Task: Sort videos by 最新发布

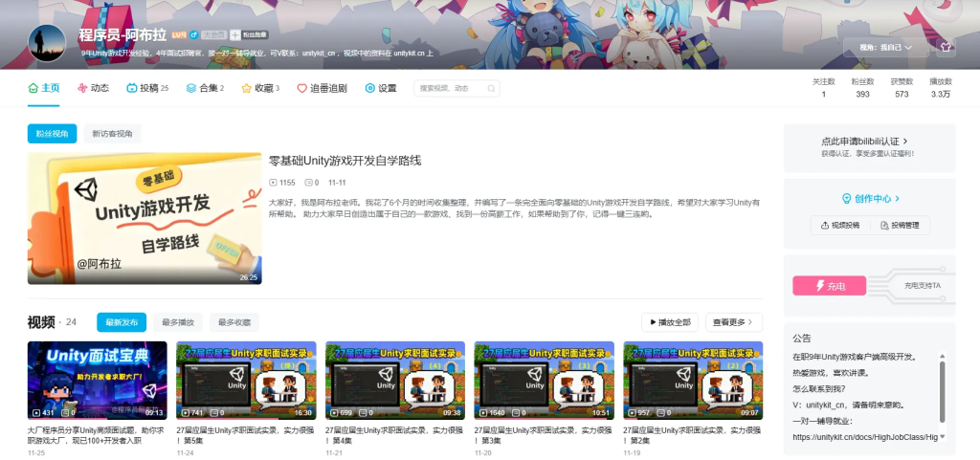Action: [122, 322]
